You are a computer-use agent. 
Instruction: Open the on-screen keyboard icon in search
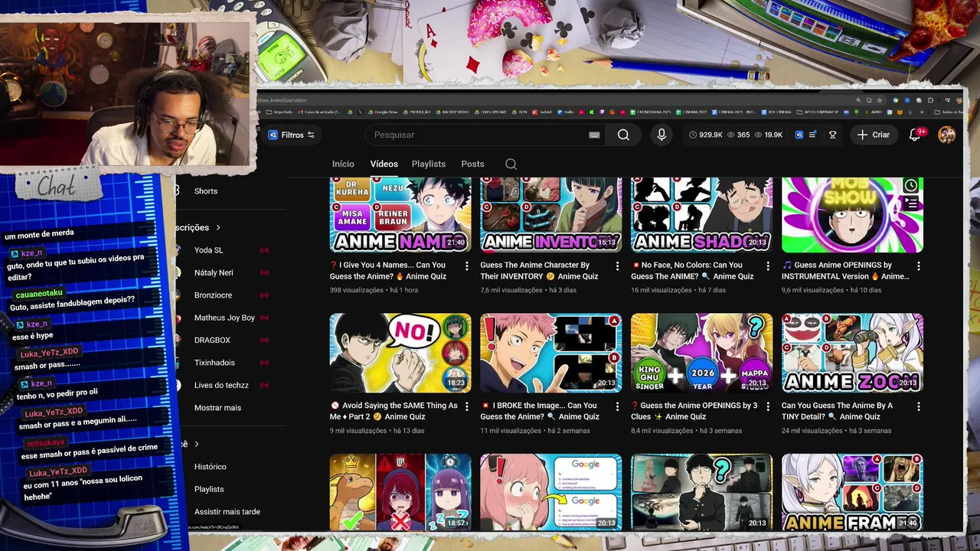[594, 135]
